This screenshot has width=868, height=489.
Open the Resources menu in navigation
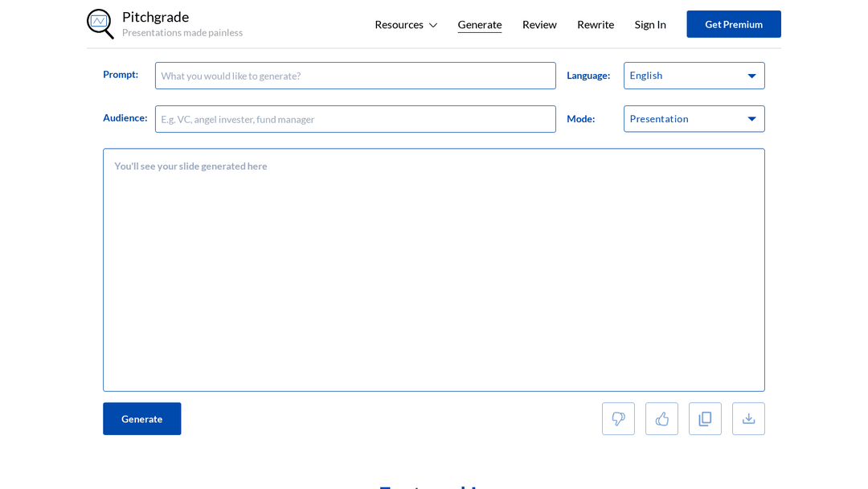point(399,24)
